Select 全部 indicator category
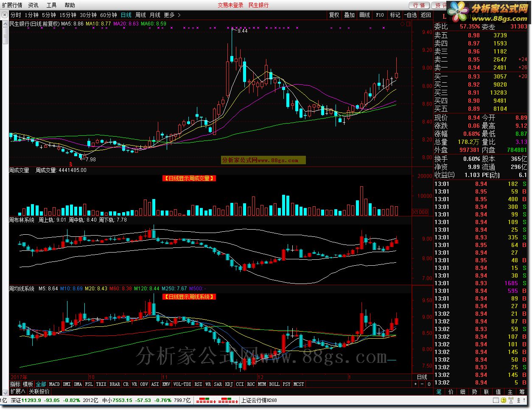Image resolution: width=532 pixels, height=410 pixels. click(41, 384)
